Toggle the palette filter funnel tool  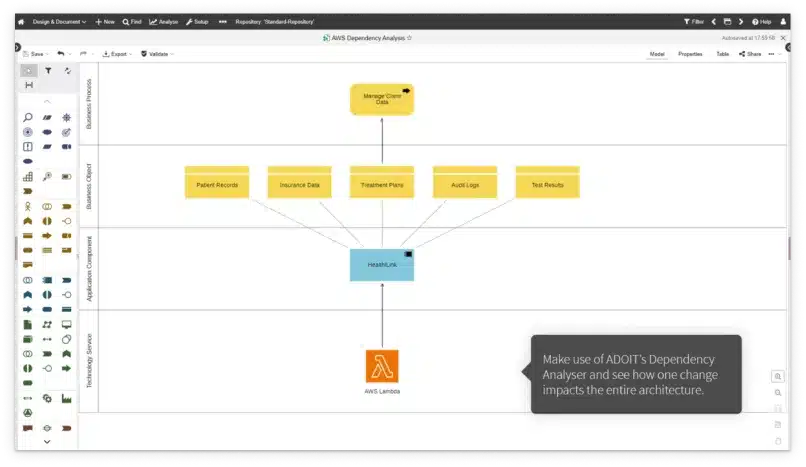click(48, 71)
